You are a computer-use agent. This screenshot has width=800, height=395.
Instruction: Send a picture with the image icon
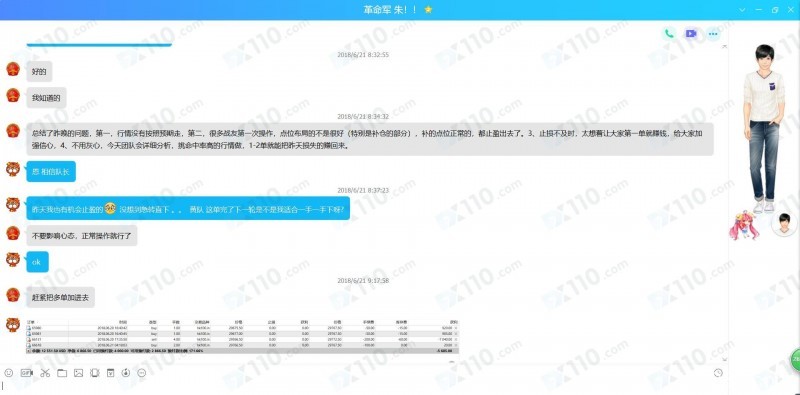pyautogui.click(x=78, y=373)
